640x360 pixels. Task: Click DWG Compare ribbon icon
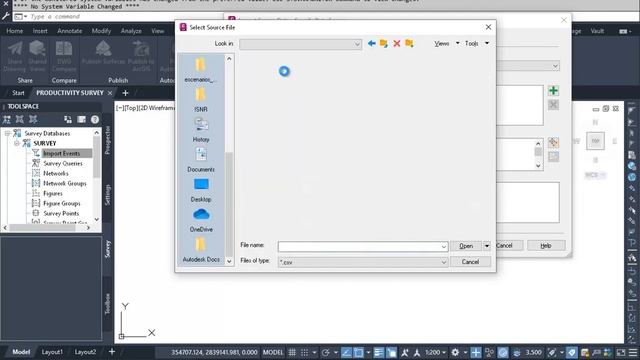pos(64,56)
